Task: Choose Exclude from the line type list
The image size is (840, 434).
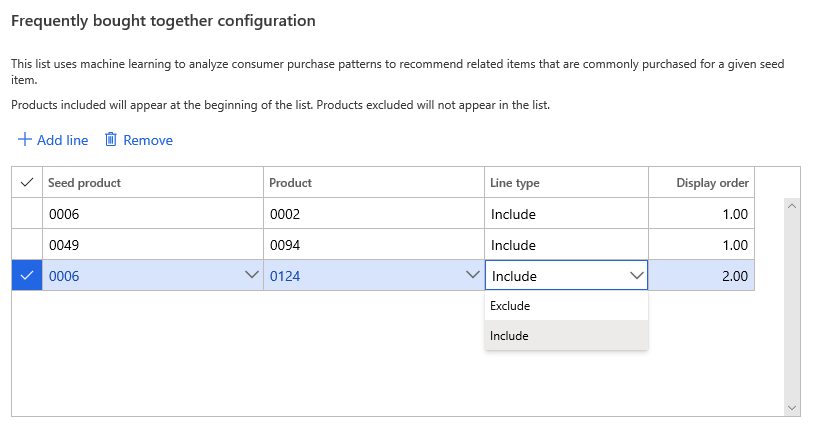Action: 511,306
